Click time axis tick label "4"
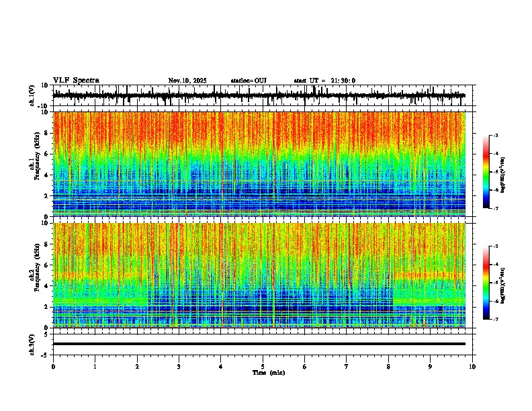This screenshot has width=532, height=411. click(221, 367)
